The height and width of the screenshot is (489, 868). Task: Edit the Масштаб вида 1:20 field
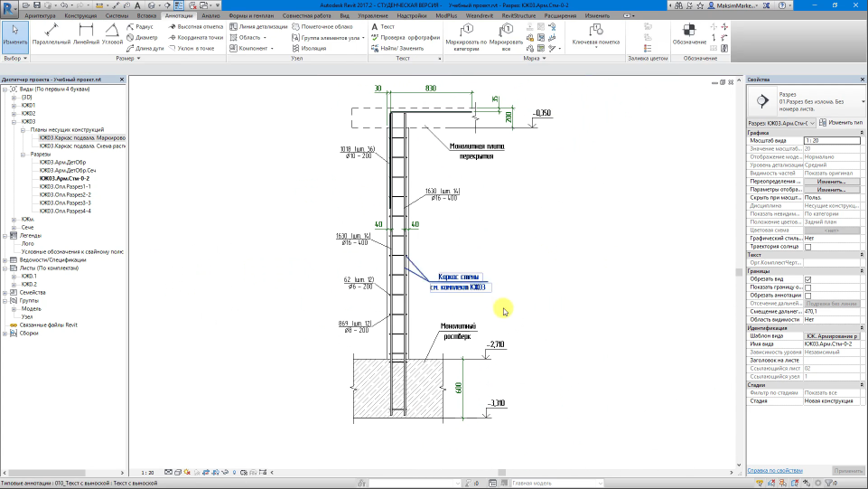click(832, 141)
